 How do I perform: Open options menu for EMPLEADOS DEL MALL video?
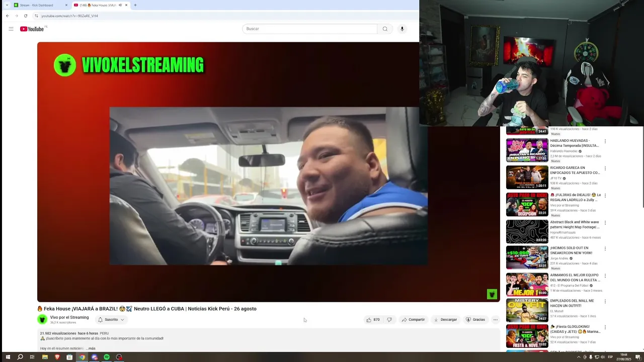tap(605, 301)
